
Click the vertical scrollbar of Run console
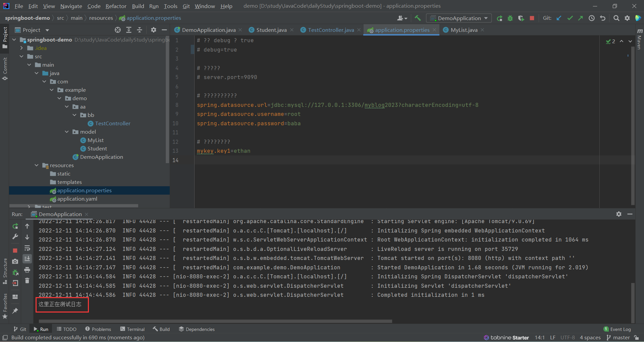tap(633, 303)
